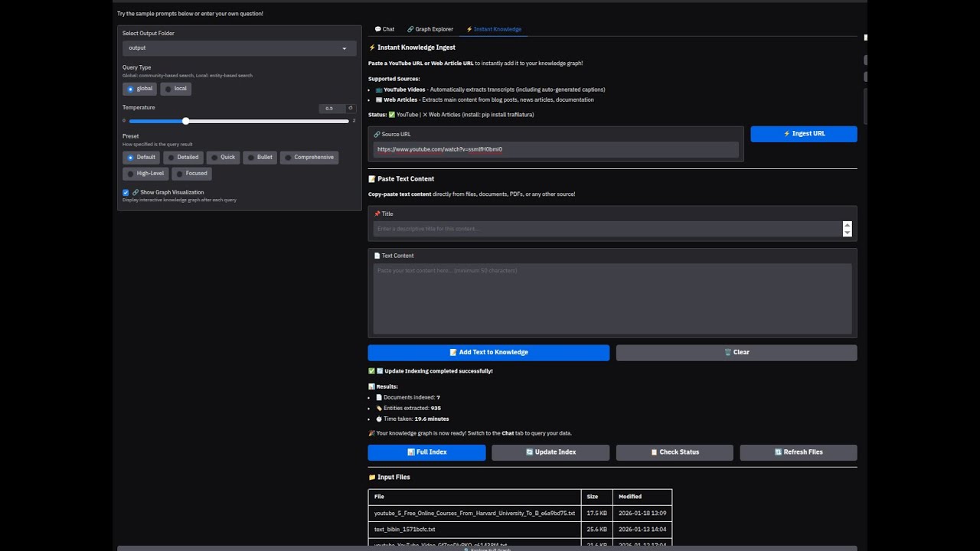Click the Source URL input containing the YouTube link
Viewport: 980px width, 551px height.
click(555, 149)
